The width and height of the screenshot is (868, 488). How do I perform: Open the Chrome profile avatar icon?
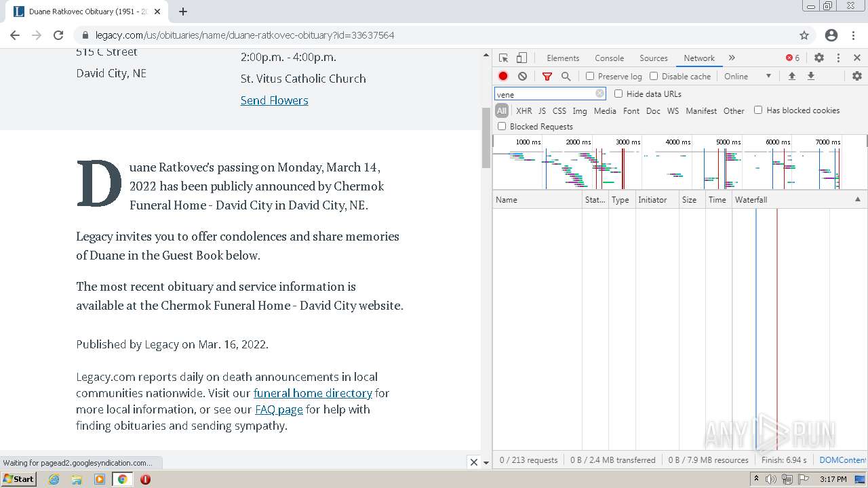tap(831, 35)
